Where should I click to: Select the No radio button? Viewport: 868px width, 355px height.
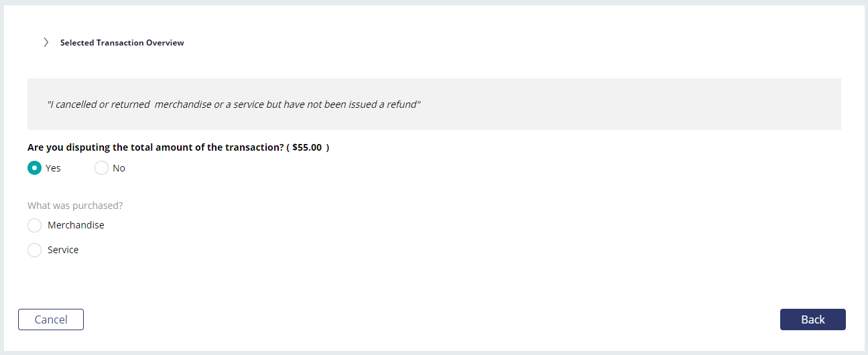[x=101, y=168]
